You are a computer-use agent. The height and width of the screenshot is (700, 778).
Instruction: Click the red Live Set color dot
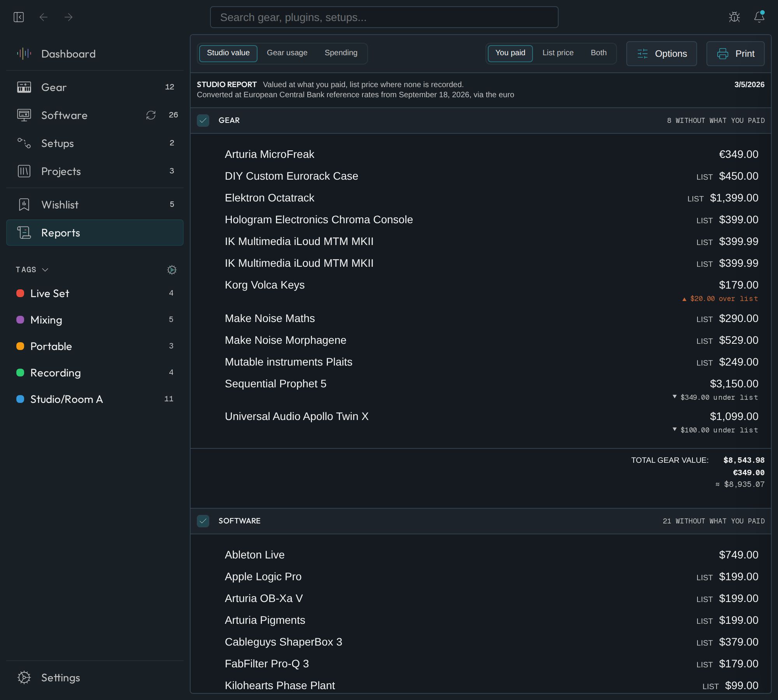click(20, 293)
